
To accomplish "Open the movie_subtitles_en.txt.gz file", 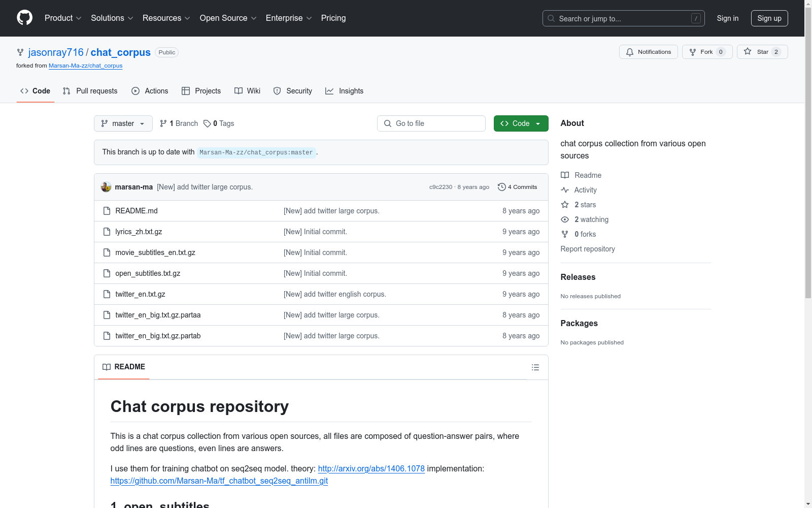I will pyautogui.click(x=155, y=252).
